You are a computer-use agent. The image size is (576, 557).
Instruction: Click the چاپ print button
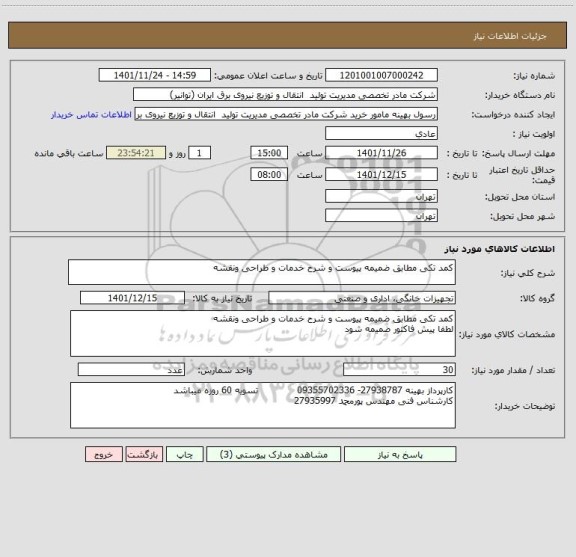point(184,454)
